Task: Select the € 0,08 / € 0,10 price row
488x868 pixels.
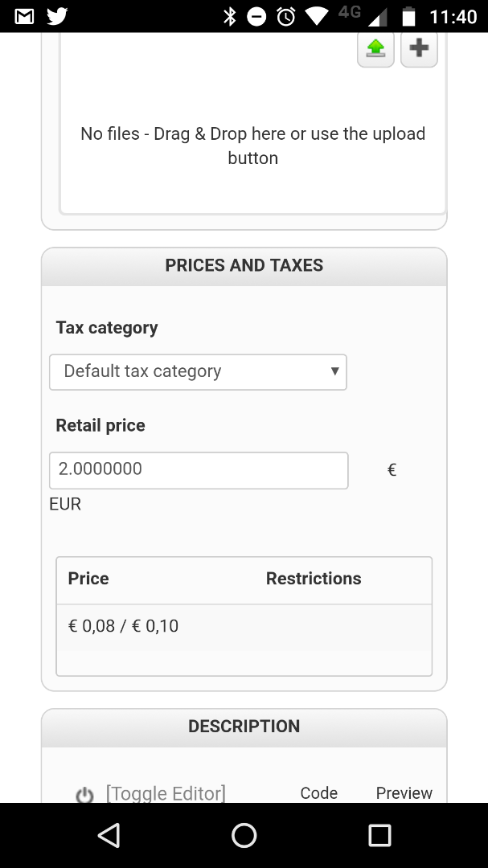Action: point(244,626)
